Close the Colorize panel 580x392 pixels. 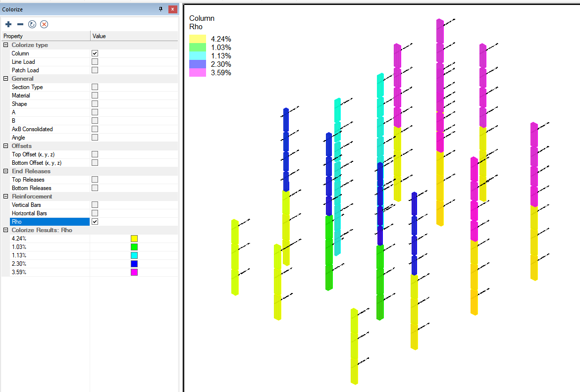tap(172, 9)
